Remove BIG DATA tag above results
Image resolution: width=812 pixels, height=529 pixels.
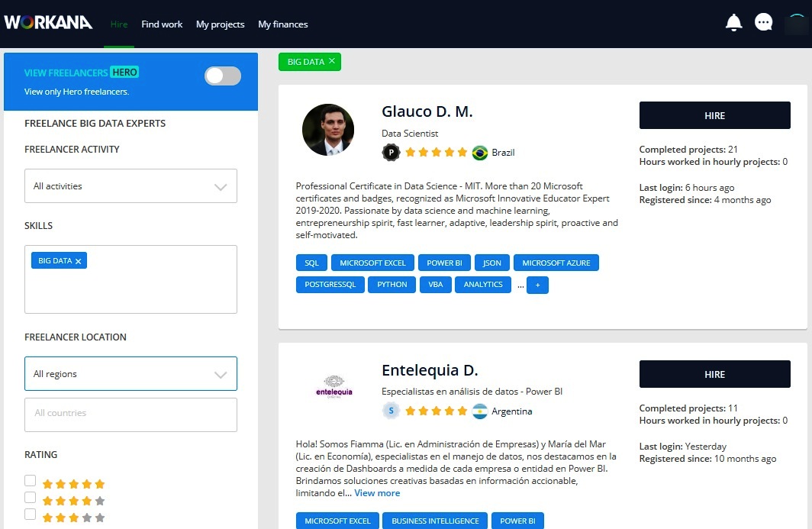click(332, 61)
